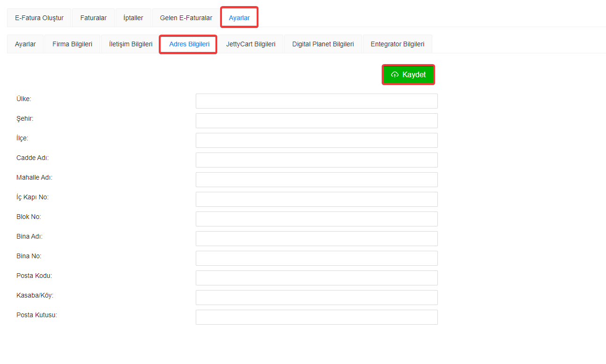
Task: Select the Ayarlar sub-tab
Action: click(25, 44)
